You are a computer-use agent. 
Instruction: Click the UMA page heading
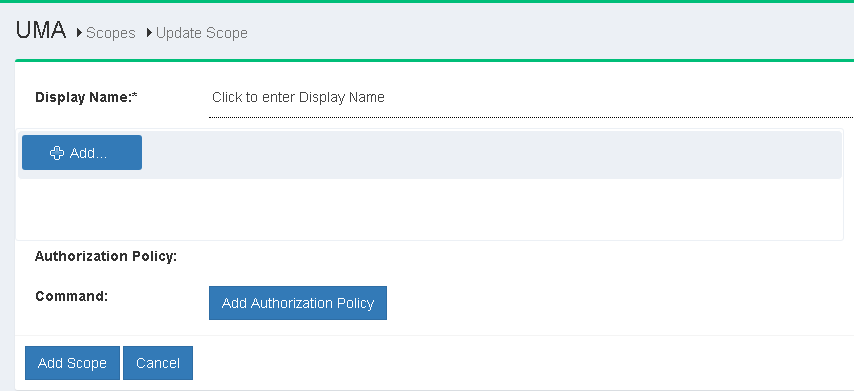pyautogui.click(x=41, y=30)
